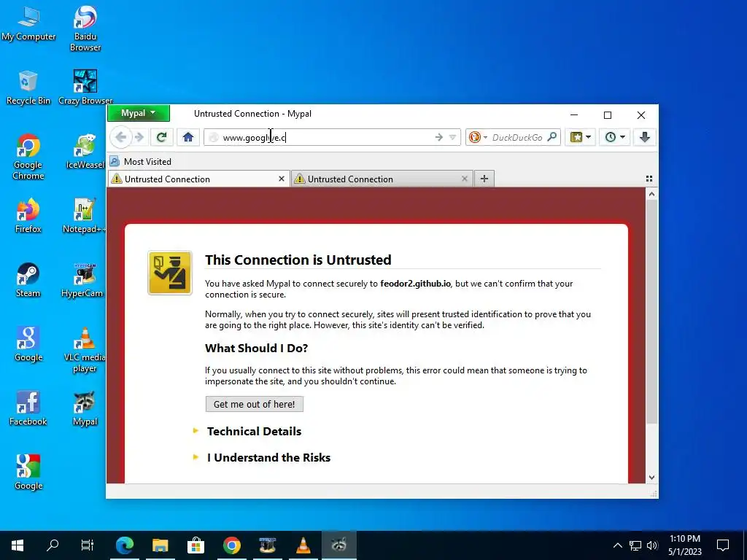Minimize the Mypal browser window
747x560 pixels.
(x=574, y=114)
